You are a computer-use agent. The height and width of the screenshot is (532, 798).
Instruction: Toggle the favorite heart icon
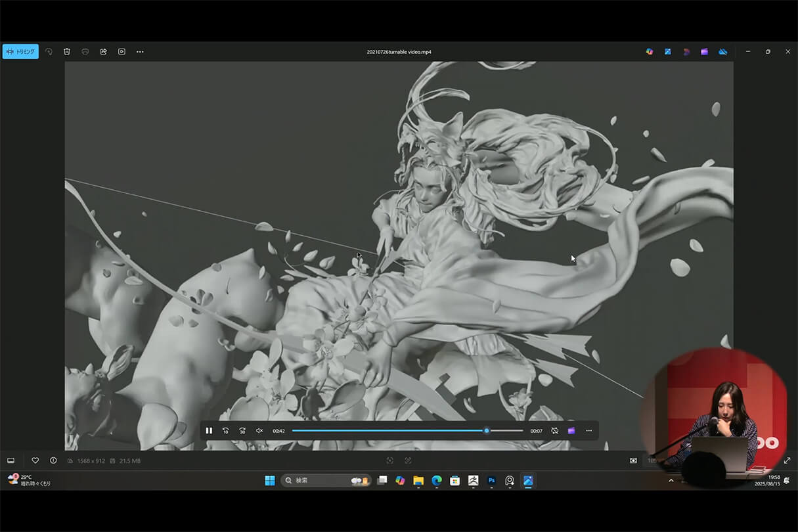point(35,460)
